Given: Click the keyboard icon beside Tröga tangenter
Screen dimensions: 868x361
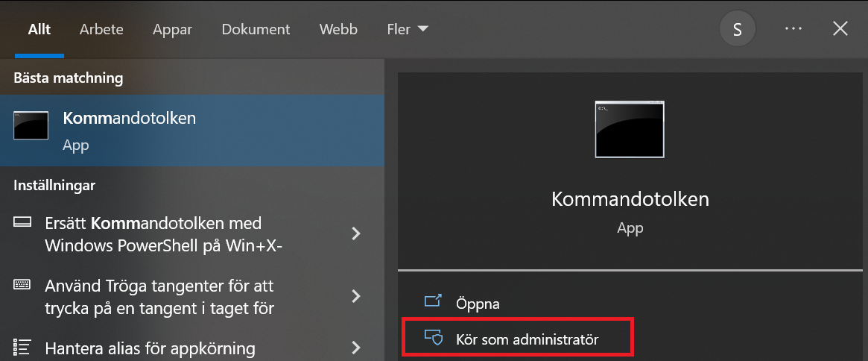Looking at the screenshot, I should click(x=22, y=286).
